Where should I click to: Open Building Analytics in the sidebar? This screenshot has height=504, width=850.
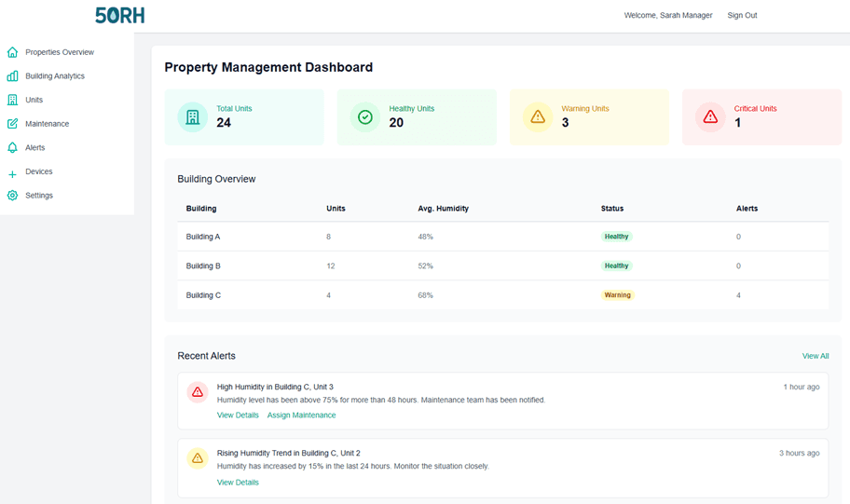pyautogui.click(x=55, y=75)
